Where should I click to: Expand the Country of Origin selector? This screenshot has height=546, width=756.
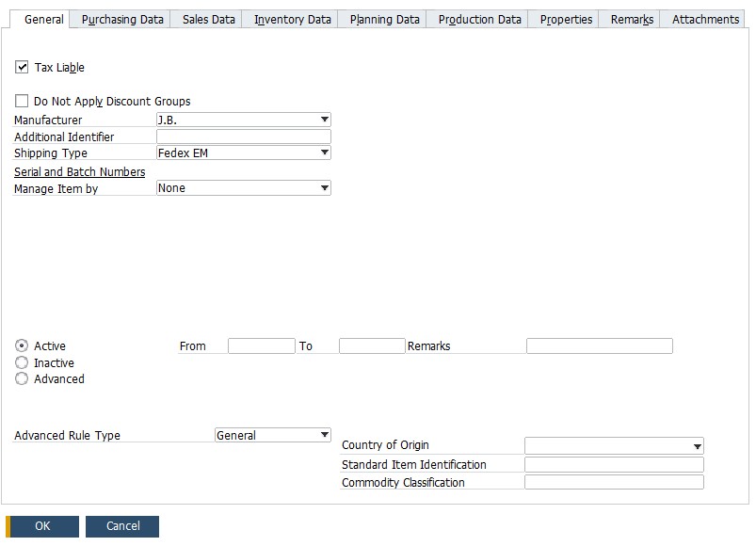(698, 444)
